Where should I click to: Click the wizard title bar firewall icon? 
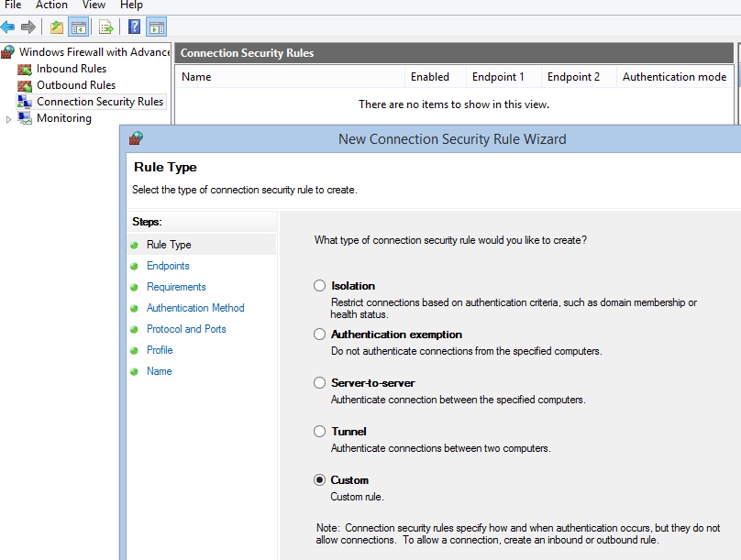pos(136,138)
